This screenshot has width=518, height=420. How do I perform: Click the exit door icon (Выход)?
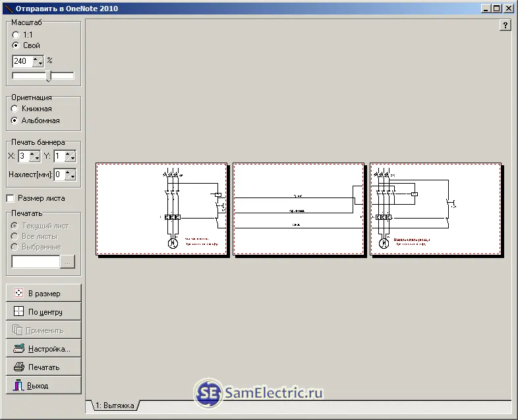[18, 385]
